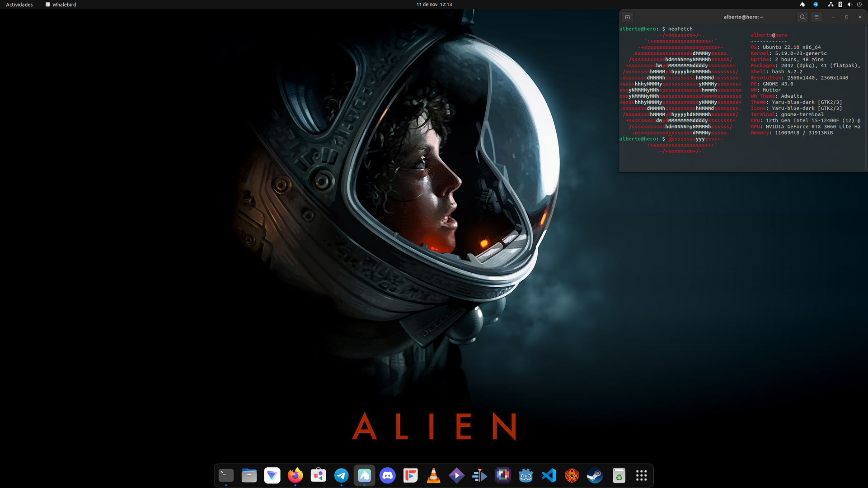Launch Kdenlive video editor icon
Screen dimensions: 868x488
point(479,475)
